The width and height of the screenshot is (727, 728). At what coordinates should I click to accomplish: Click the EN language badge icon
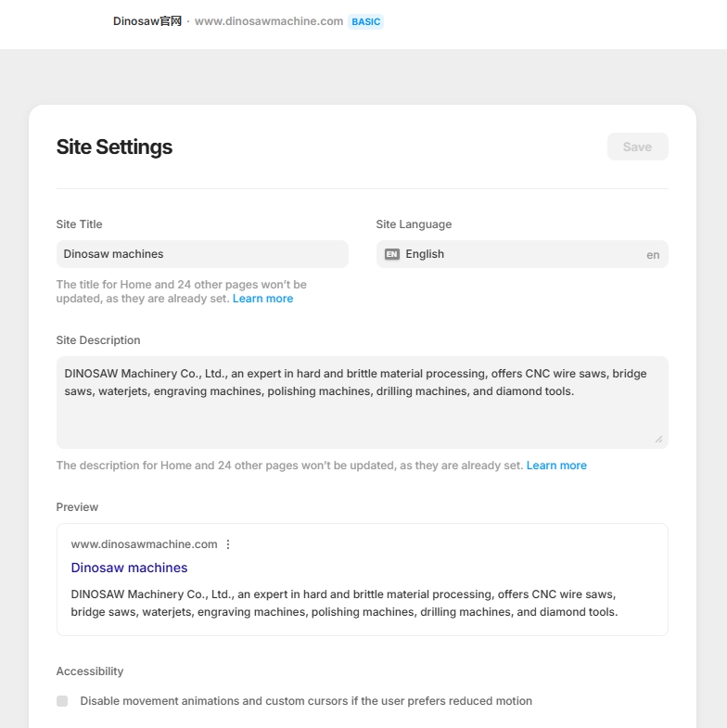pyautogui.click(x=392, y=254)
